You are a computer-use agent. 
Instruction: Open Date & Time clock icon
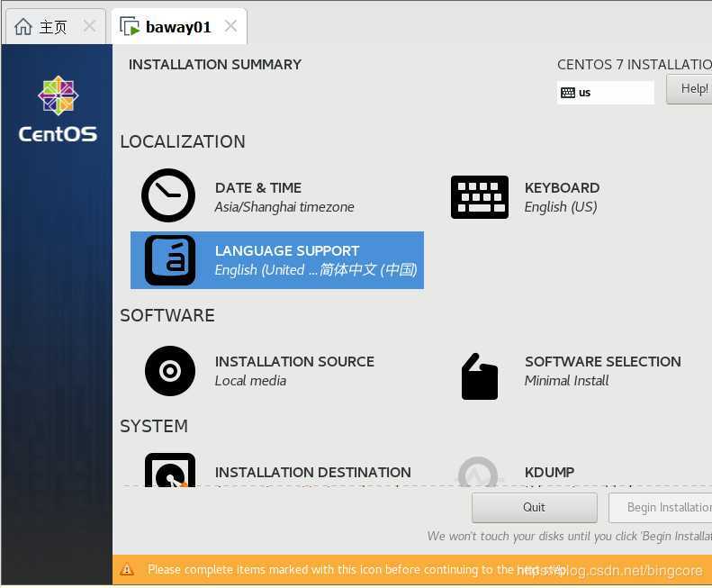point(168,195)
